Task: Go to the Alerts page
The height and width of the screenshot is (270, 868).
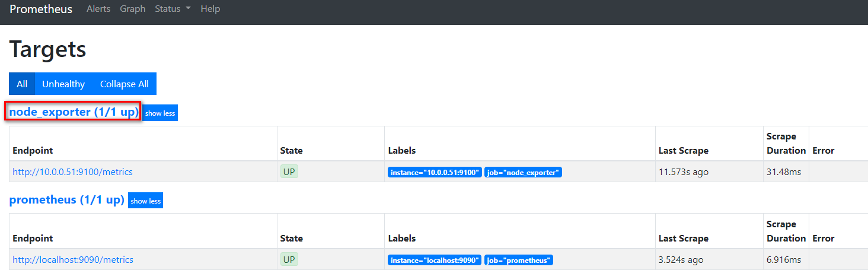Action: pos(98,9)
